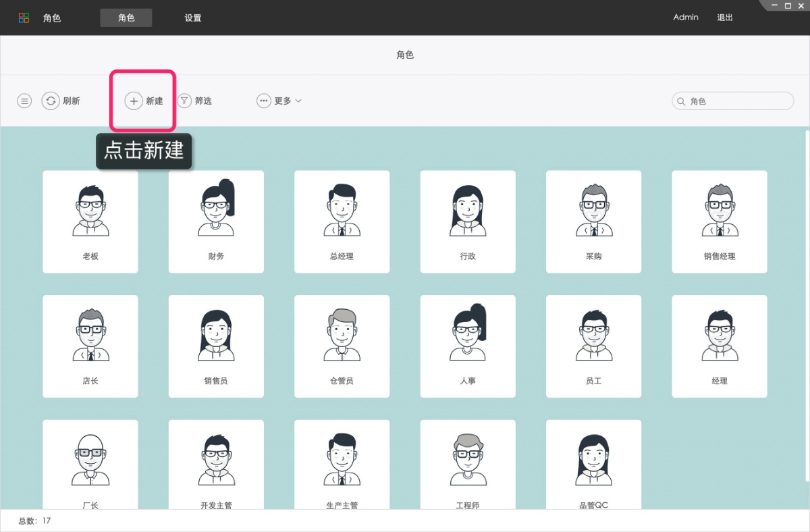This screenshot has height=532, width=810.
Task: Open the 厂长 role avatar
Action: tap(90, 460)
